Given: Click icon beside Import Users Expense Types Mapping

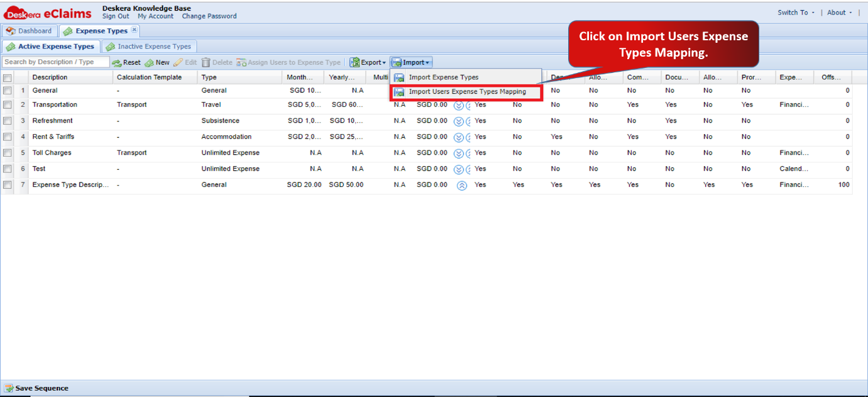Looking at the screenshot, I should [x=399, y=92].
